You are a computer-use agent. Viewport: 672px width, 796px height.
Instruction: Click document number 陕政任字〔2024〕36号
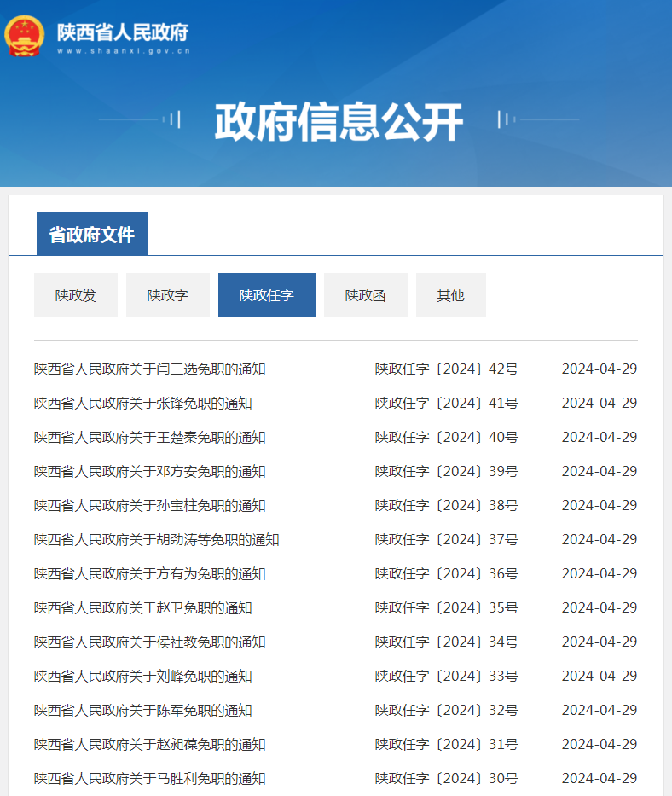tap(447, 573)
